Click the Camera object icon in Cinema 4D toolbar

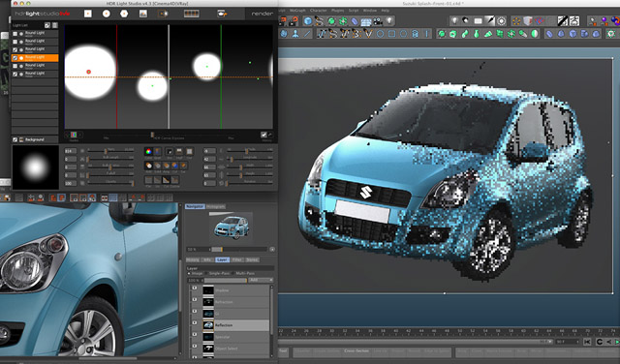[x=378, y=21]
